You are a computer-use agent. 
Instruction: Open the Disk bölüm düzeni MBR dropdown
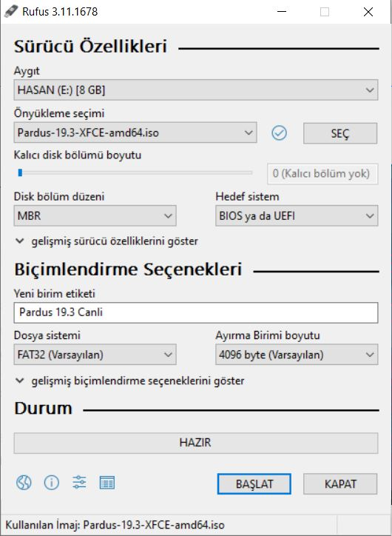pyautogui.click(x=95, y=215)
